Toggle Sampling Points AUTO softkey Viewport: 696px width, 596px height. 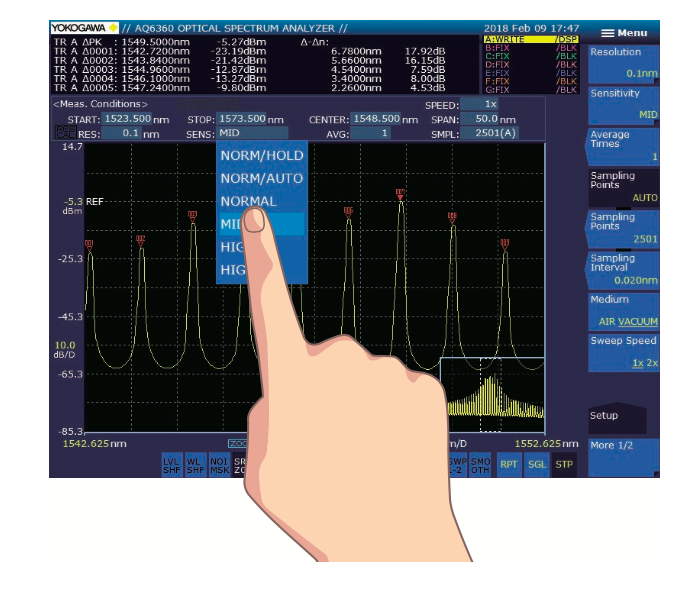[x=623, y=187]
